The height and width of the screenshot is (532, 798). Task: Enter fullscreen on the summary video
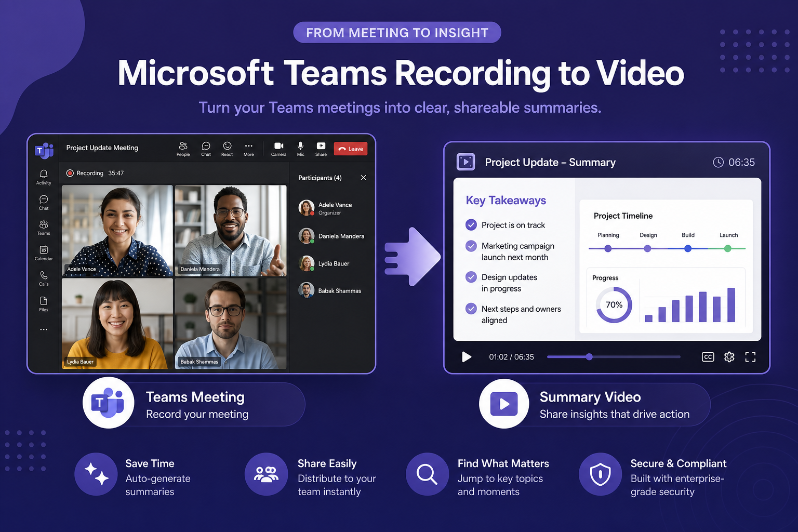750,357
